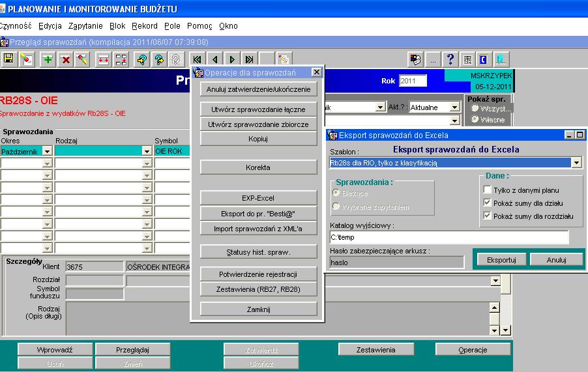Click Import sprawozdań z XML'a button
The height and width of the screenshot is (372, 588).
coord(258,229)
